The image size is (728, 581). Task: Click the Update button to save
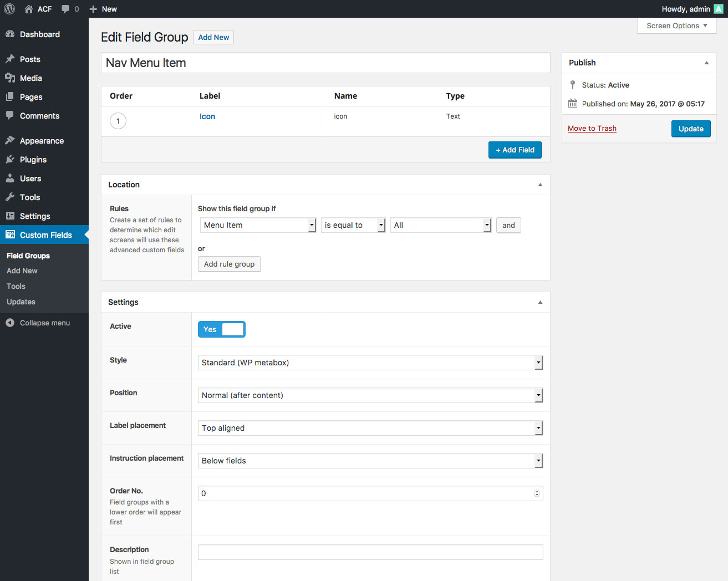click(691, 128)
